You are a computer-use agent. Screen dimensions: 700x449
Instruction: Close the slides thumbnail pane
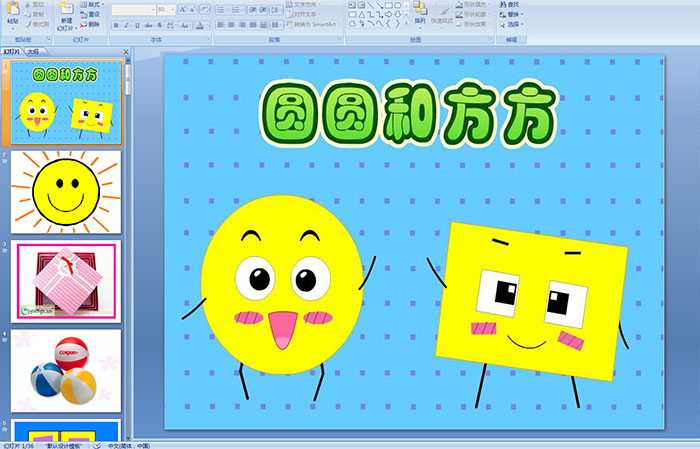coord(126,52)
